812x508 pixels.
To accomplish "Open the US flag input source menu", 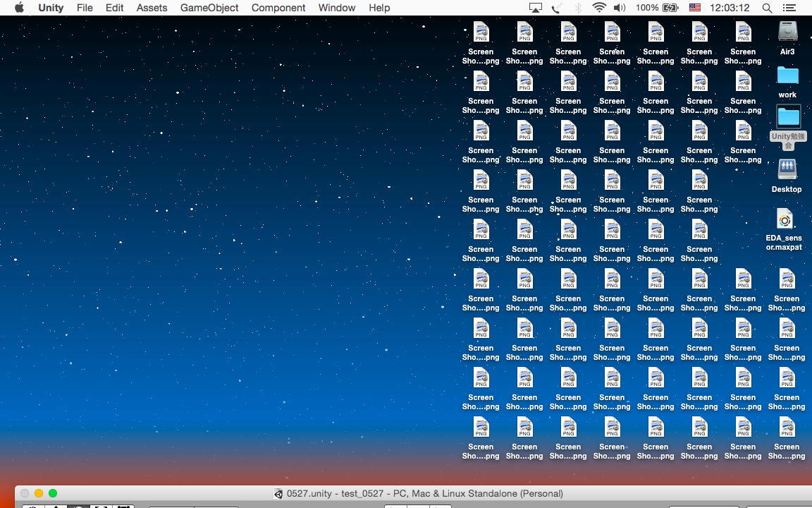I will (695, 8).
